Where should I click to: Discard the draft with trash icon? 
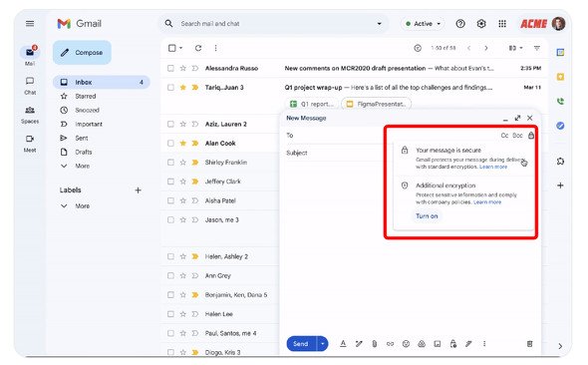pyautogui.click(x=529, y=344)
